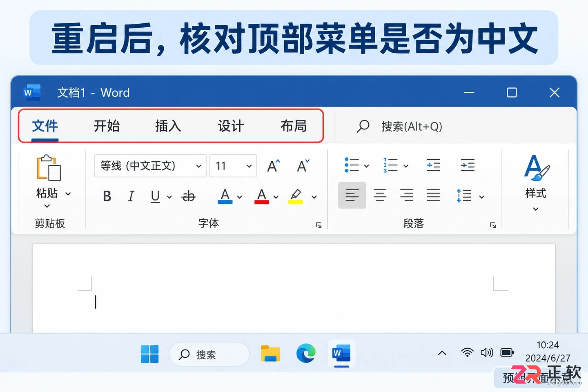Open the 样式 styles gallery icon

point(536,168)
